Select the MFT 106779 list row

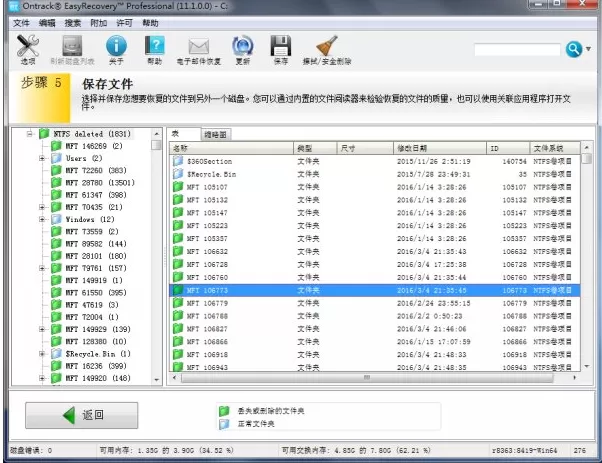375,303
